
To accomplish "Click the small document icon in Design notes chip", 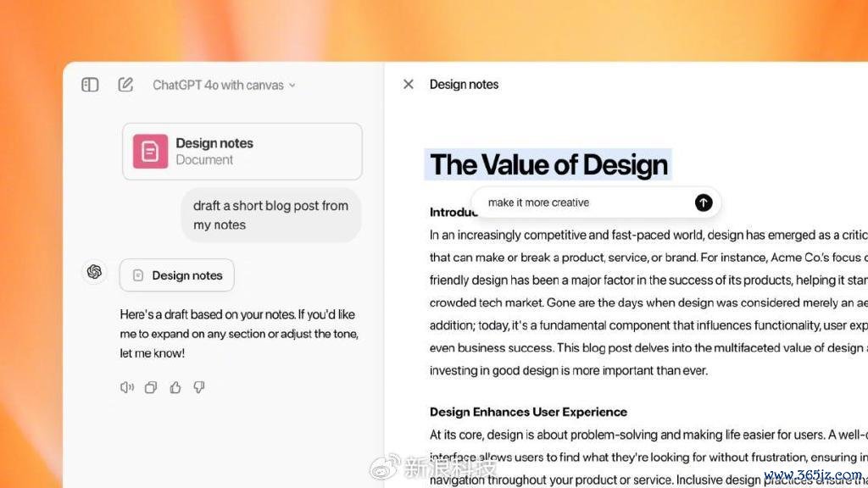I will pyautogui.click(x=138, y=275).
